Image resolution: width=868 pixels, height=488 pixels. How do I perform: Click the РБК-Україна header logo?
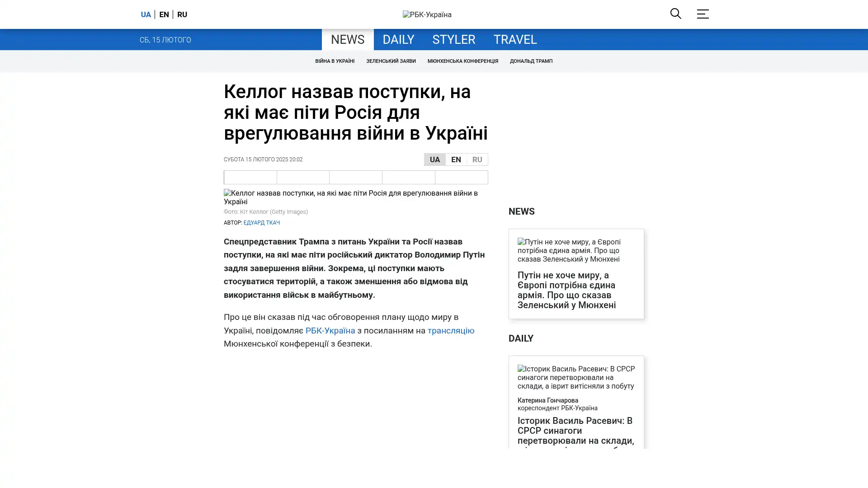pyautogui.click(x=427, y=14)
